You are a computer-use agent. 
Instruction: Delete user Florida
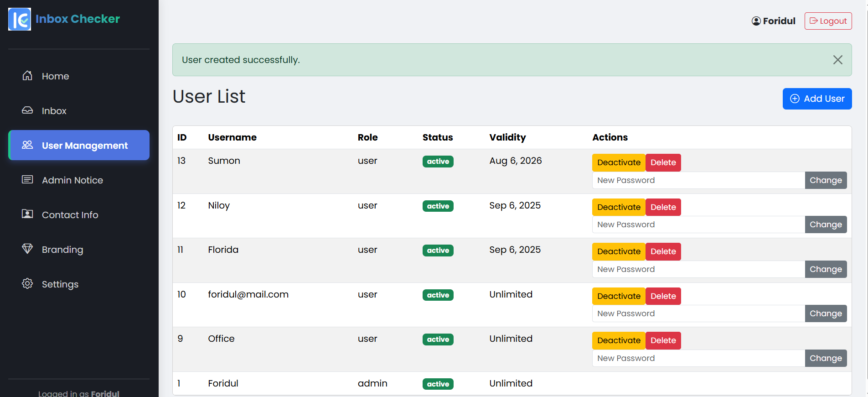[663, 251]
